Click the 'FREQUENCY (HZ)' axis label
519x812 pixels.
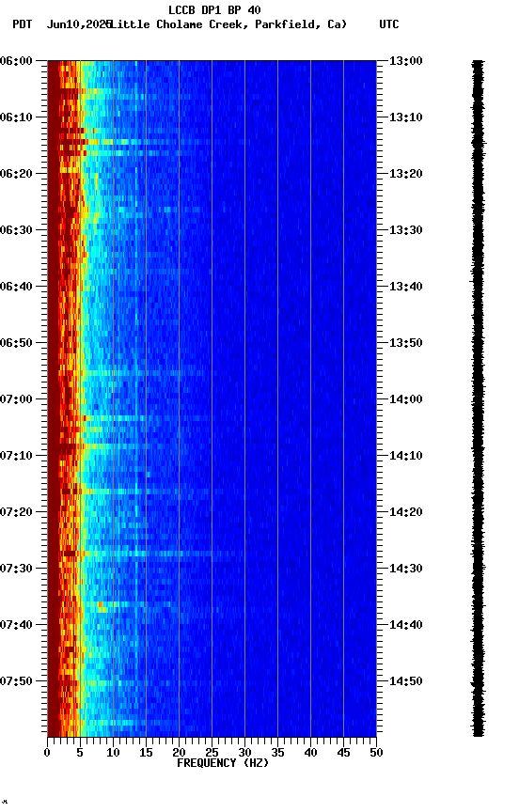click(223, 763)
